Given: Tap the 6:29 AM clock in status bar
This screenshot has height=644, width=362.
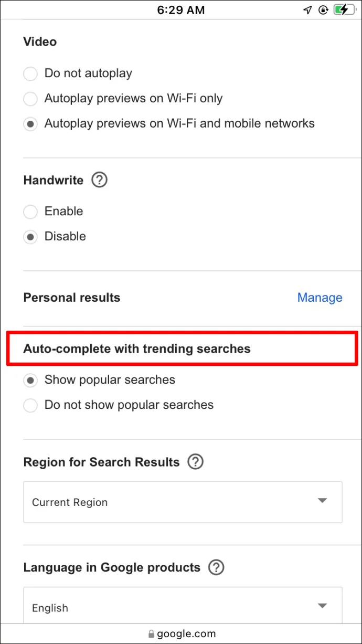Looking at the screenshot, I should pyautogui.click(x=181, y=10).
